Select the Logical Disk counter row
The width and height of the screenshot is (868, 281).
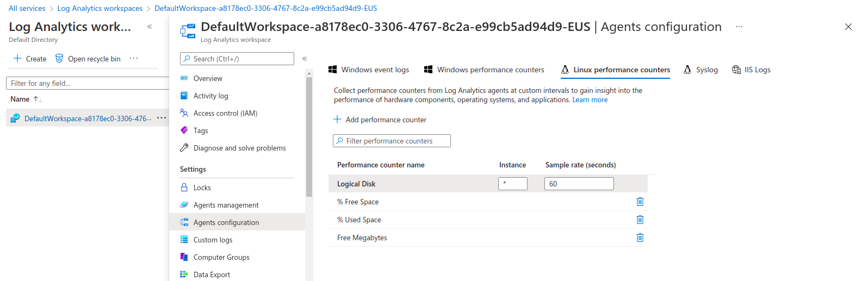[488, 184]
